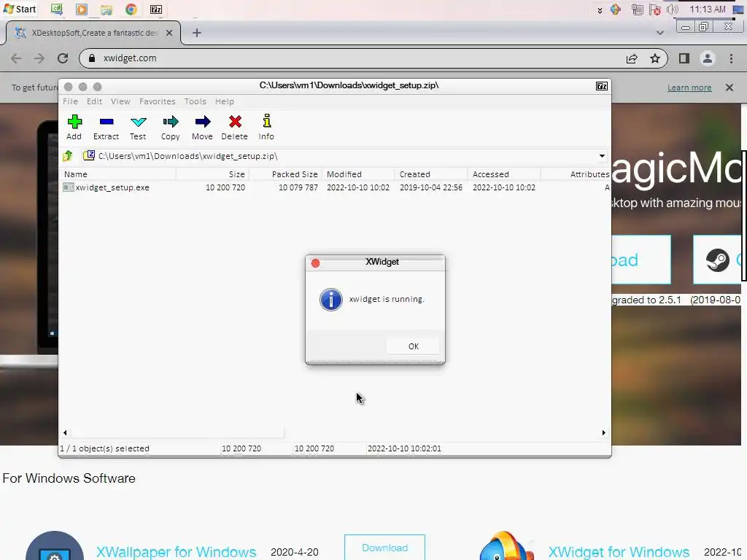Click the Move arrow icon
Image resolution: width=747 pixels, height=560 pixels.
point(203,122)
